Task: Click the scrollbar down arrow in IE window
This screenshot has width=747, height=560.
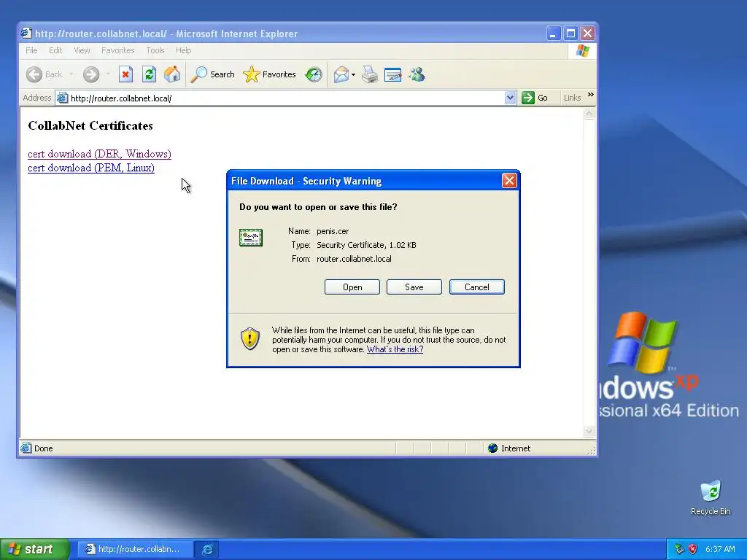Action: tap(589, 432)
